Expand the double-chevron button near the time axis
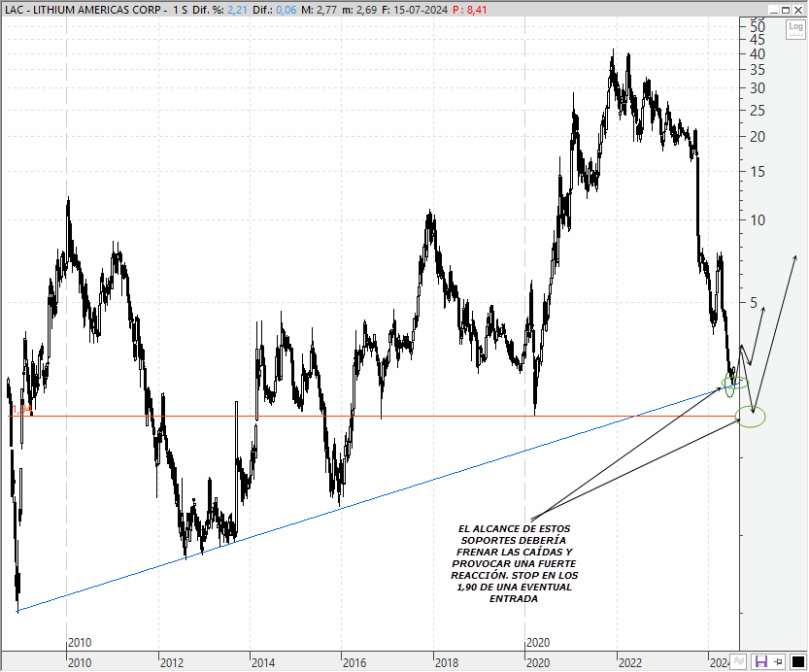Image resolution: width=809 pixels, height=672 pixels. click(x=739, y=661)
